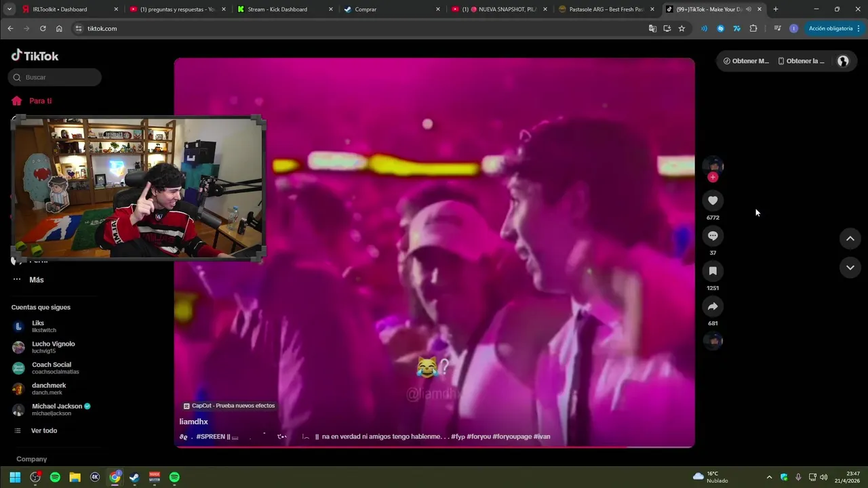Reload the page
The width and height of the screenshot is (868, 488).
(43, 28)
